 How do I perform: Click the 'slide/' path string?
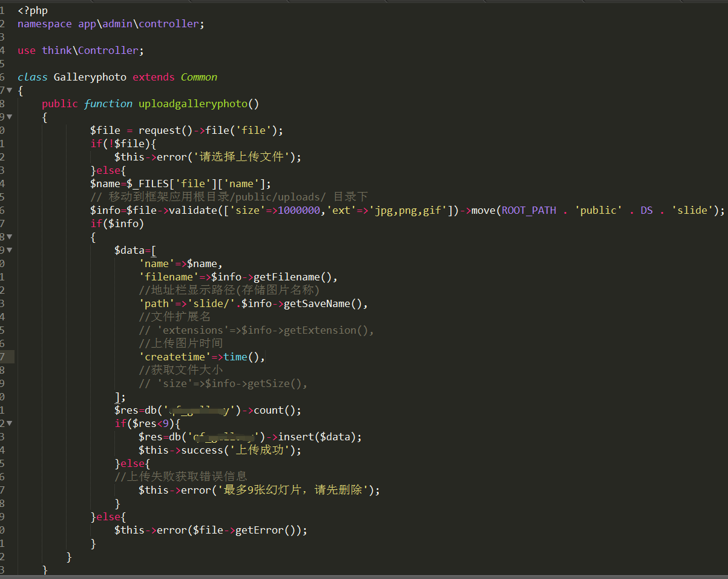pos(211,303)
